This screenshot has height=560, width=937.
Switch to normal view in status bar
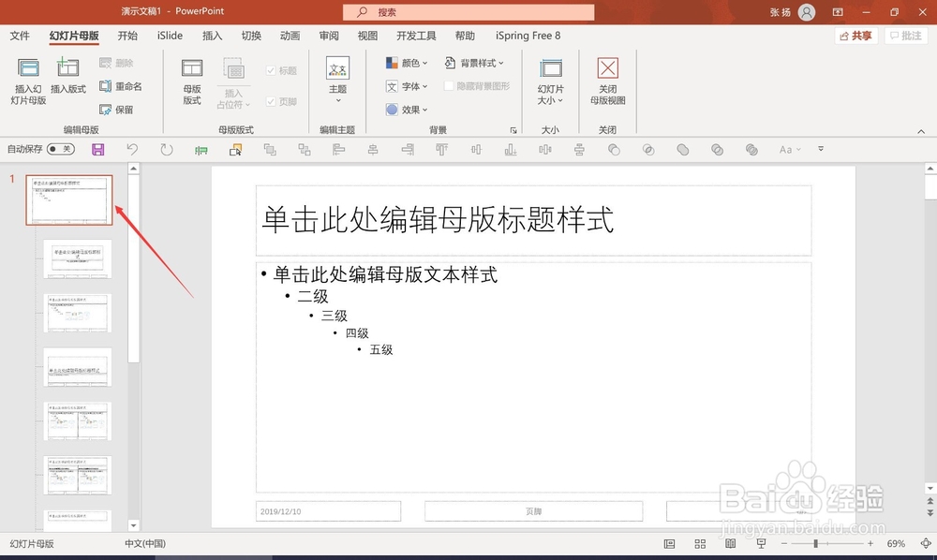(x=669, y=543)
